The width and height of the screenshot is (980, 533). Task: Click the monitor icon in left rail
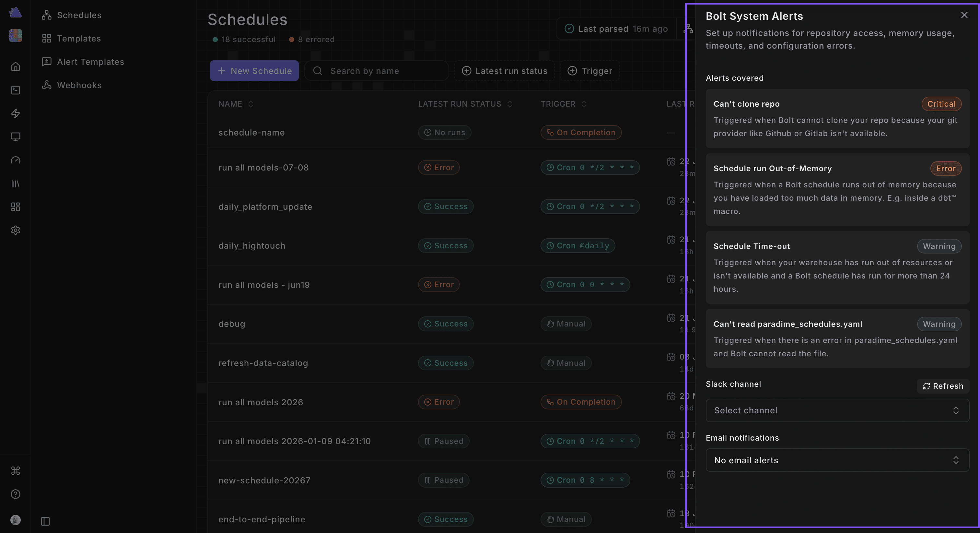pos(16,137)
